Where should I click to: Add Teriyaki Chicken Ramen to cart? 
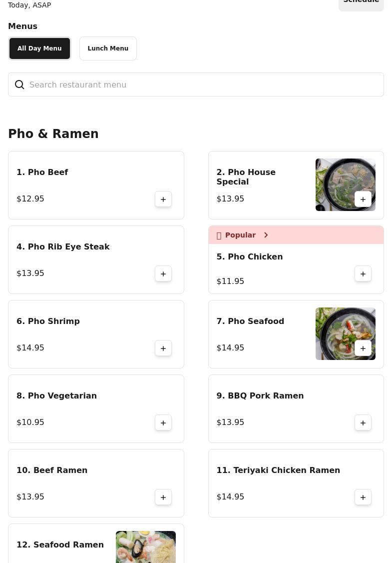[x=363, y=497]
